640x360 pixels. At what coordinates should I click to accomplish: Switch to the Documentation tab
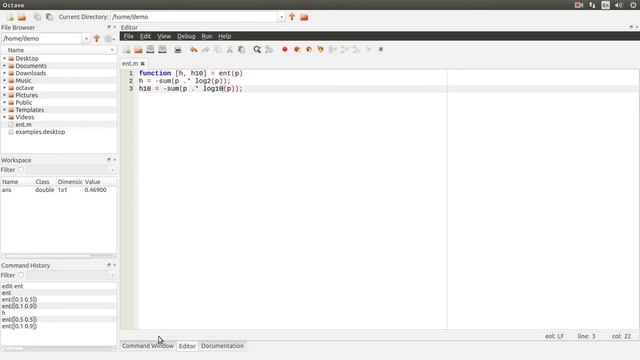(222, 346)
